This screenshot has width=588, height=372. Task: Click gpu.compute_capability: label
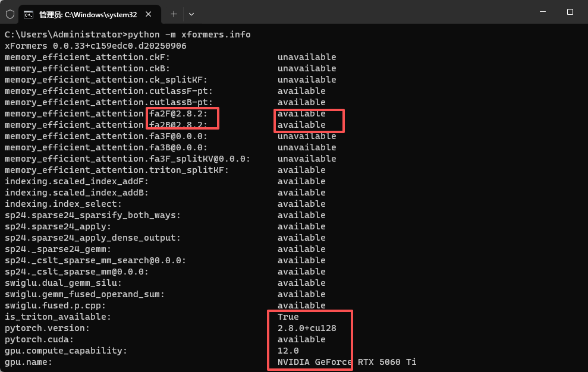click(66, 351)
